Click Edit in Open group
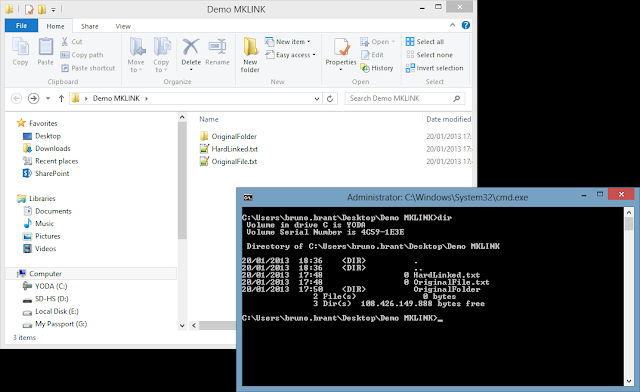This screenshot has width=640, height=392. point(372,55)
